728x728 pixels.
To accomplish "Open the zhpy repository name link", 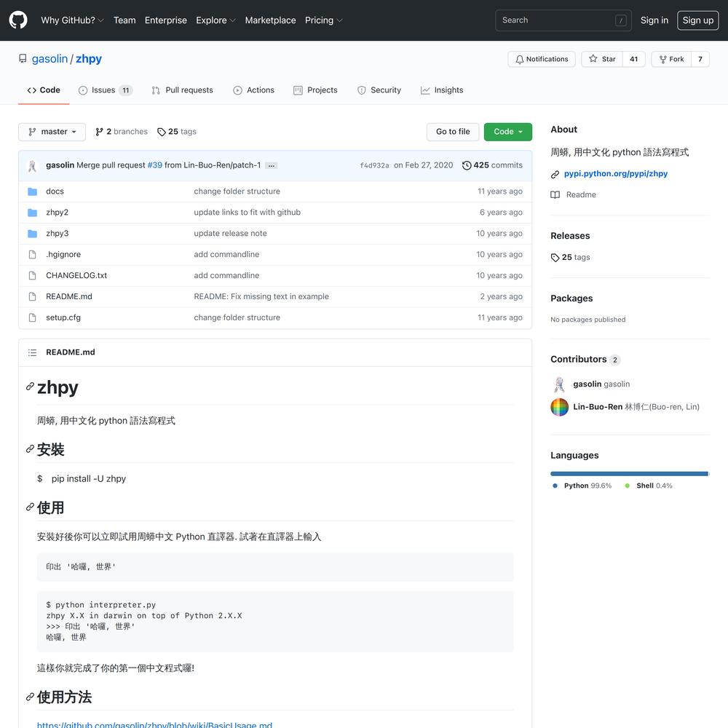I will click(89, 59).
